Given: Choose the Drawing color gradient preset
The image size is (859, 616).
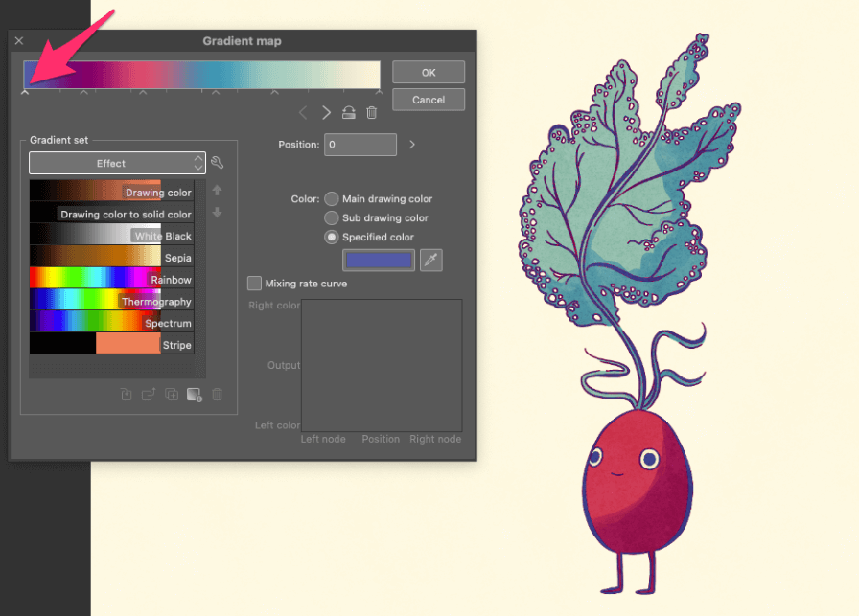Looking at the screenshot, I should [x=112, y=191].
